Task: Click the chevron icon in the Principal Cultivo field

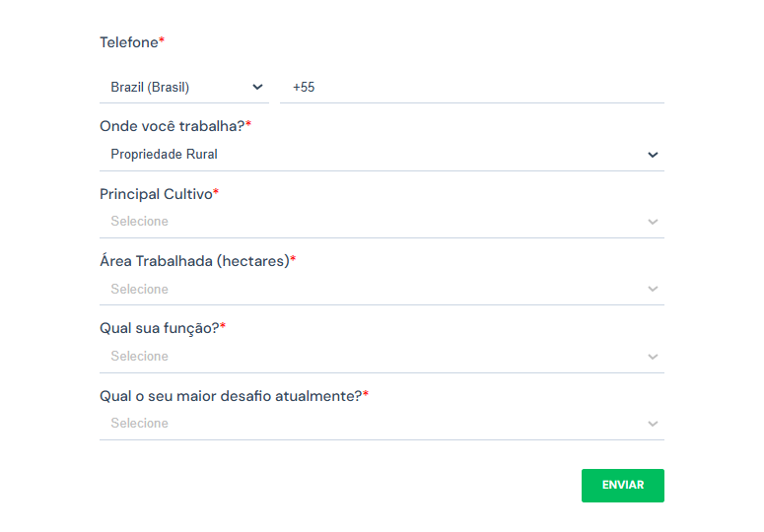Action: click(x=652, y=222)
